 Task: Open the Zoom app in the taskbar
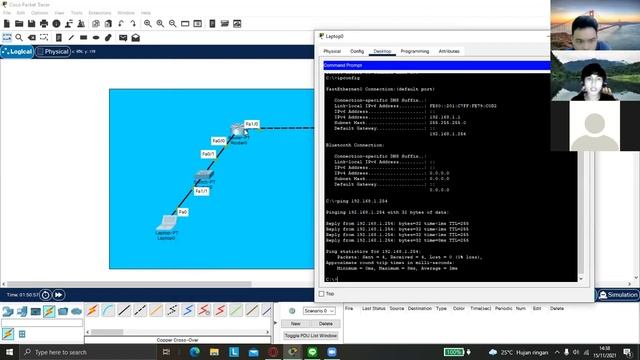point(332,352)
